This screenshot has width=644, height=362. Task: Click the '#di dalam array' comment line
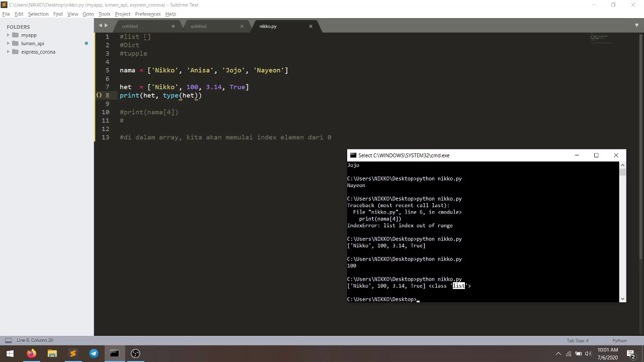point(225,137)
